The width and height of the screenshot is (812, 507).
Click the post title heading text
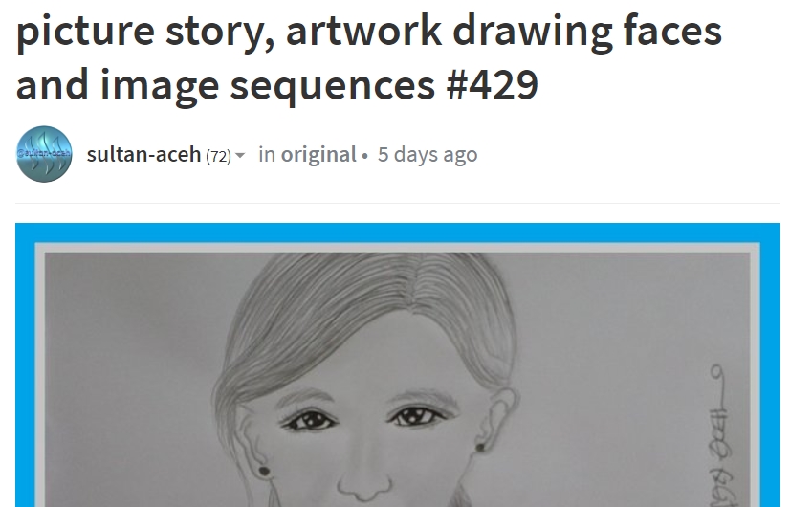point(369,57)
